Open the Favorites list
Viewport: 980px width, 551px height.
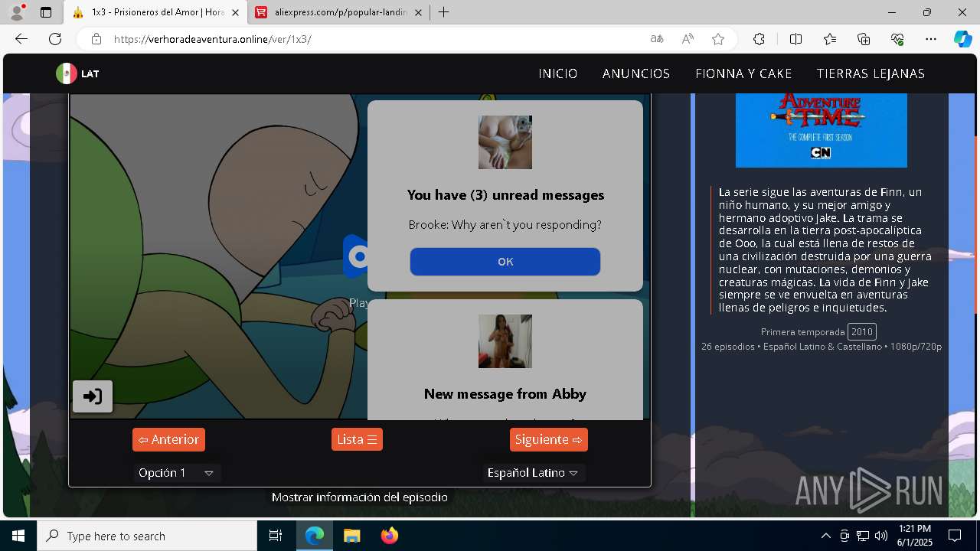[830, 39]
